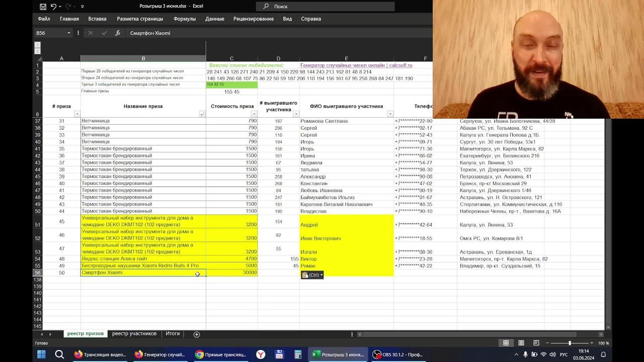The image size is (644, 362).
Task: Switch to OBS 30.1.2 window on taskbar
Action: pyautogui.click(x=397, y=354)
